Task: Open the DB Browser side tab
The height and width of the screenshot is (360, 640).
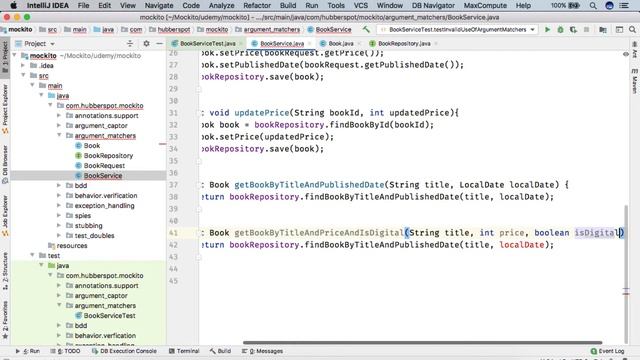Action: (x=5, y=164)
